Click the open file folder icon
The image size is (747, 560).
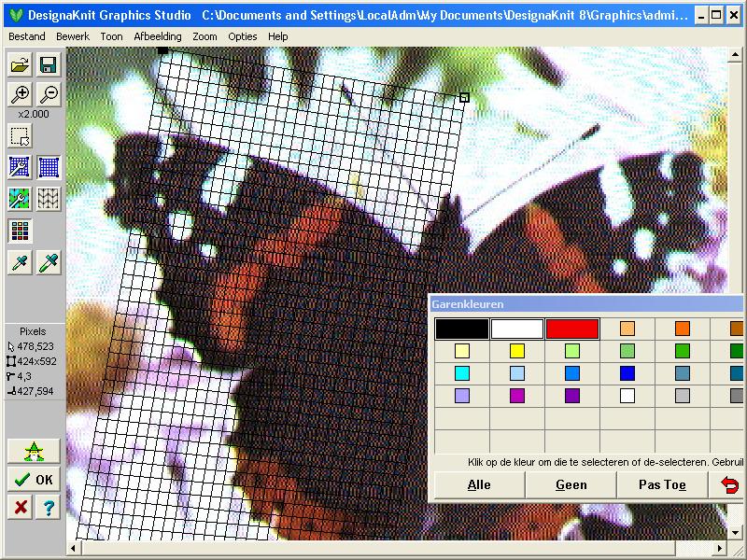pyautogui.click(x=20, y=64)
